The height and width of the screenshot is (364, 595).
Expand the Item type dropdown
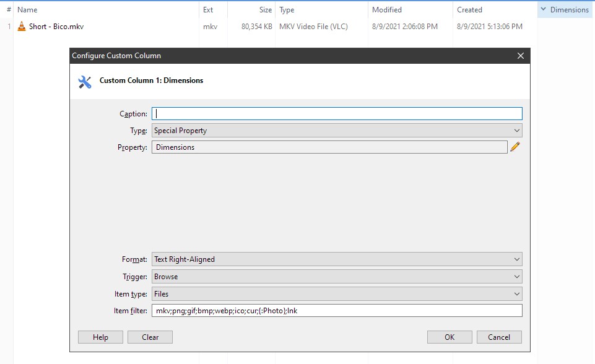click(x=337, y=294)
